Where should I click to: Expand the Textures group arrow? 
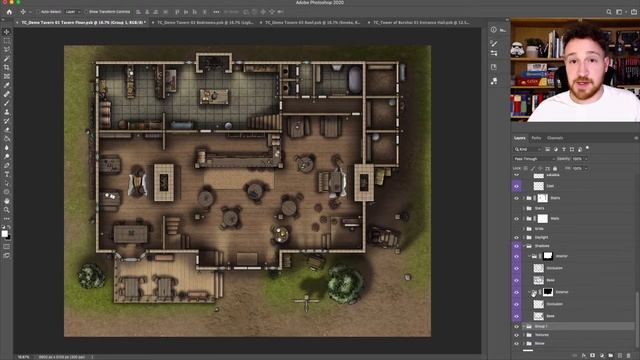click(x=524, y=335)
